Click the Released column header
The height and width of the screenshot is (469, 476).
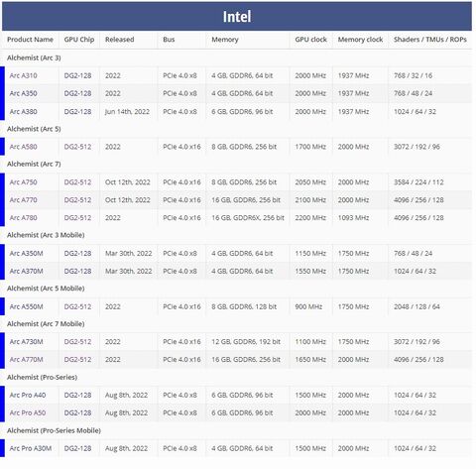120,40
